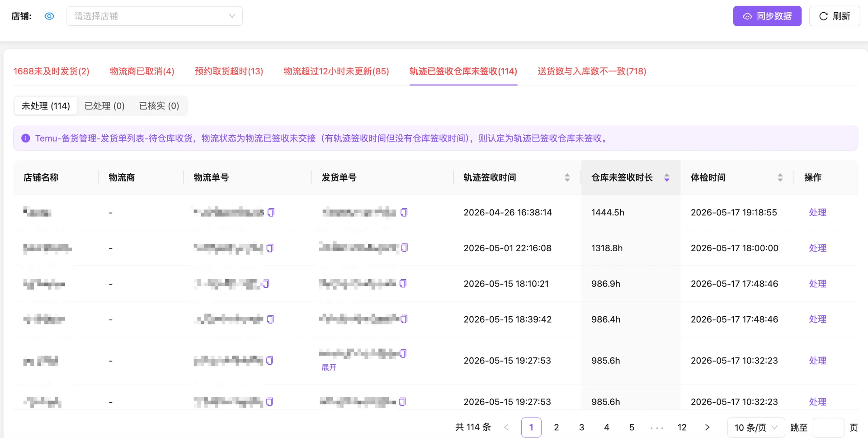Focus the 跳至 page number input
This screenshot has height=438, width=868.
[x=828, y=428]
